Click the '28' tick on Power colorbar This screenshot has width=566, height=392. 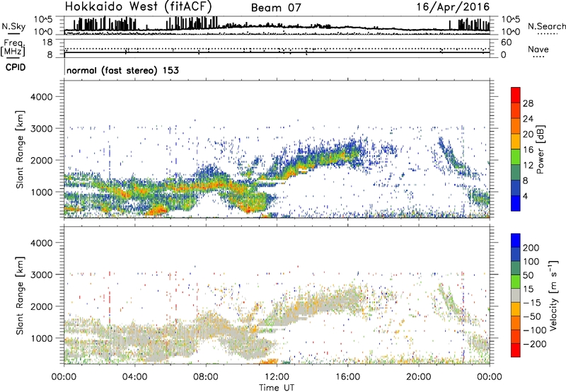click(x=528, y=103)
